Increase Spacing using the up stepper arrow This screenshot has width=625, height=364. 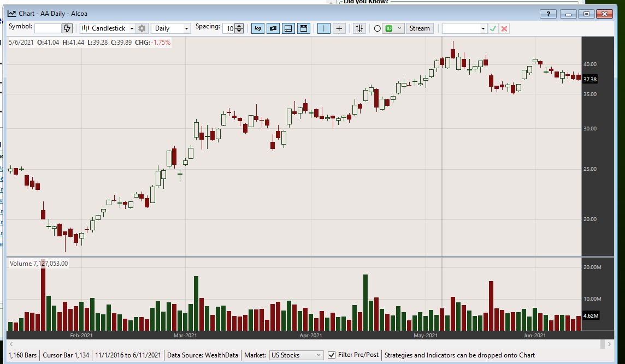(239, 26)
